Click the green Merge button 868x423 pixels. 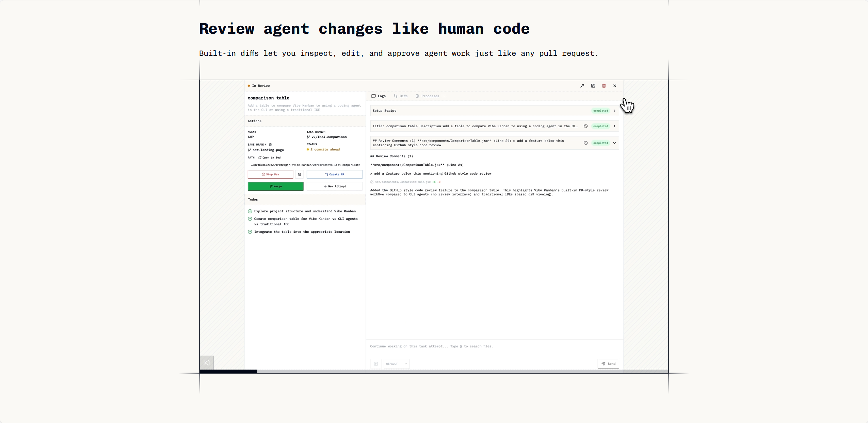pos(275,186)
